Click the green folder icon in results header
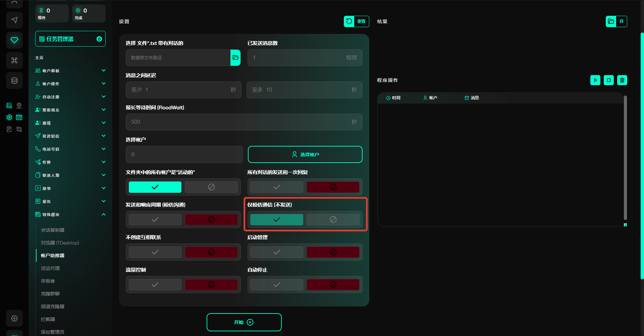 coord(611,21)
